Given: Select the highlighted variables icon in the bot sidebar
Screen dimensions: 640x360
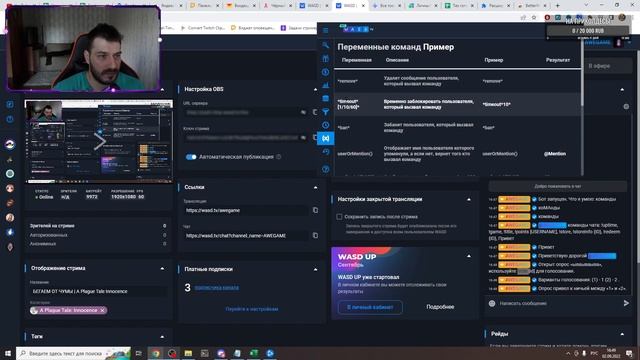Looking at the screenshot, I should (x=325, y=138).
